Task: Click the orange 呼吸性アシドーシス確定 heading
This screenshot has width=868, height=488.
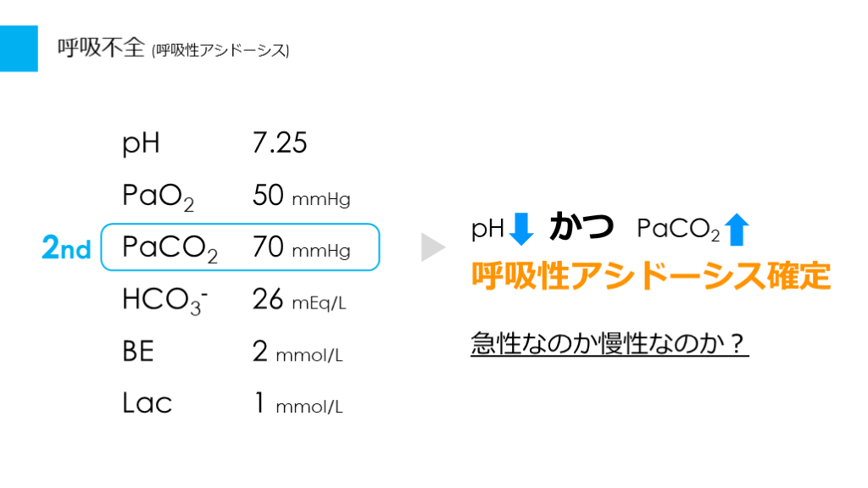Action: 650,276
